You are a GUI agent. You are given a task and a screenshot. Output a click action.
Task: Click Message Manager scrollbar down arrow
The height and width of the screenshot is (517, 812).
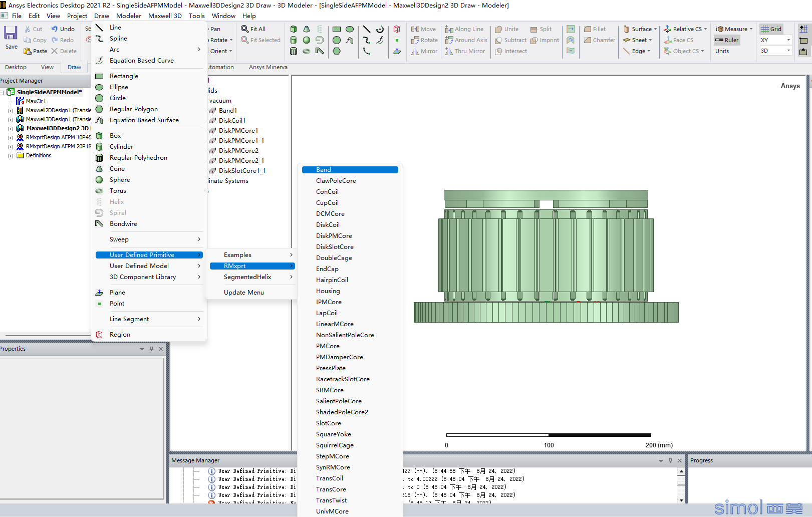(681, 500)
